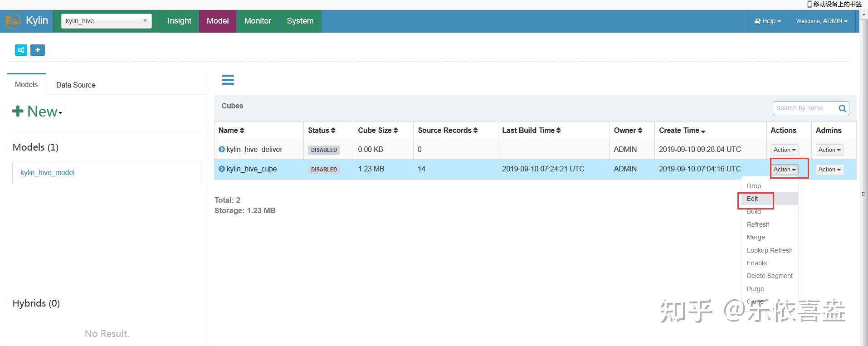Open Action dropdown for kylin_hive_cube
Image resolution: width=868 pixels, height=346 pixels.
pyautogui.click(x=785, y=169)
